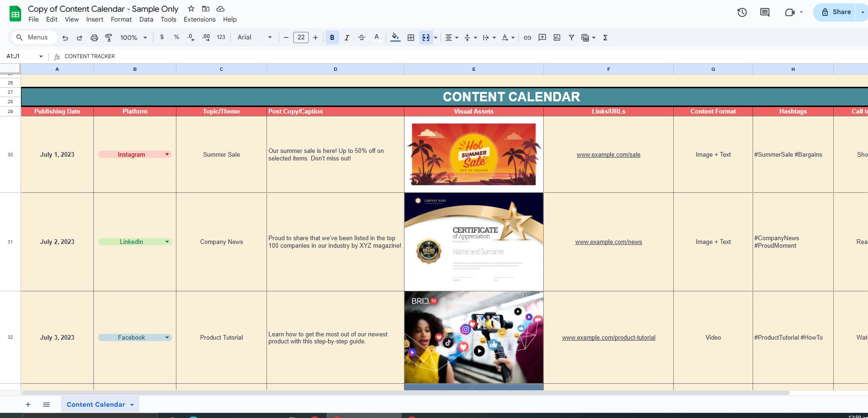Open zoom level dropdown
868x418 pixels.
tap(133, 38)
